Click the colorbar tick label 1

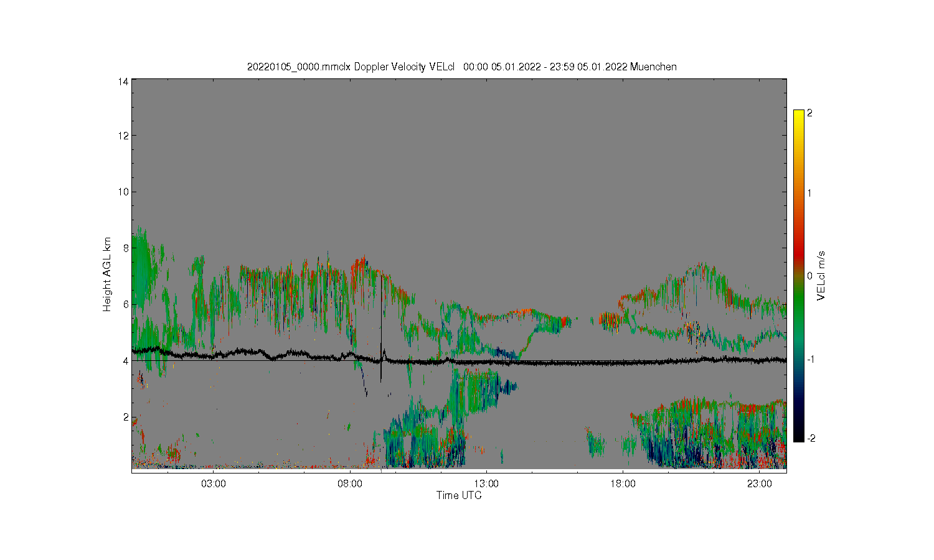coord(809,193)
